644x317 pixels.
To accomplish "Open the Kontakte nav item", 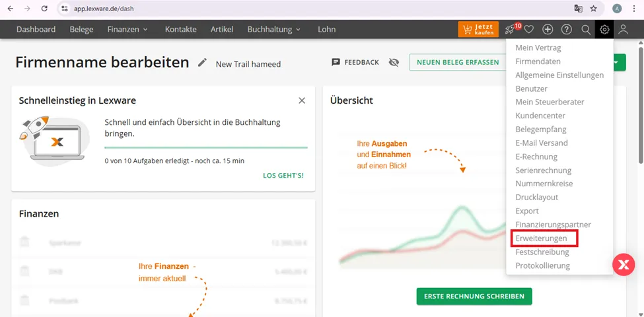I will pos(181,30).
